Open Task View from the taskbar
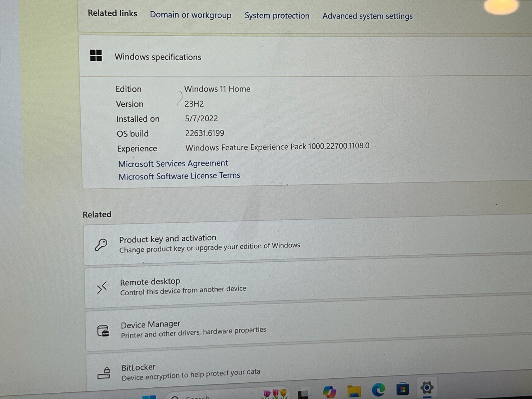Image resolution: width=532 pixels, height=399 pixels. click(303, 394)
